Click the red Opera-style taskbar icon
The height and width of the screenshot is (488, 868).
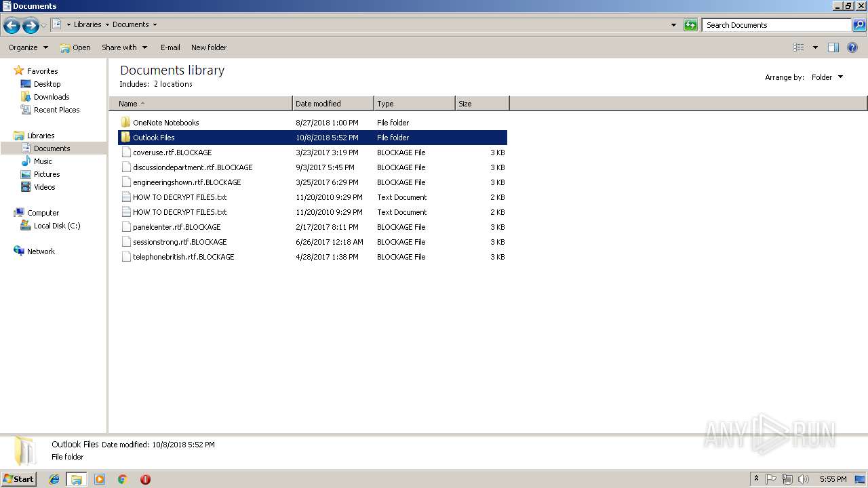(x=145, y=479)
